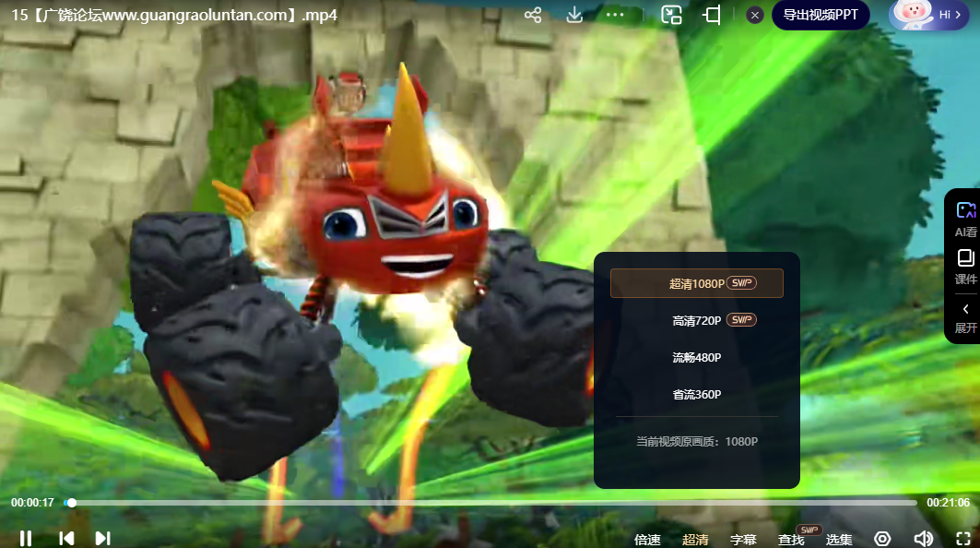Click the 当前视频原画质：1080P text

(x=697, y=442)
